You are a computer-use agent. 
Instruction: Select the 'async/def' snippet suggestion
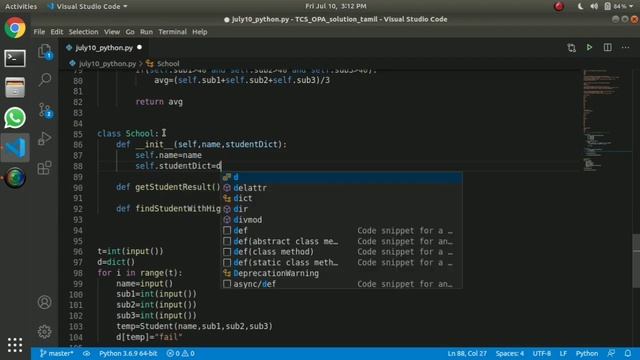point(342,284)
